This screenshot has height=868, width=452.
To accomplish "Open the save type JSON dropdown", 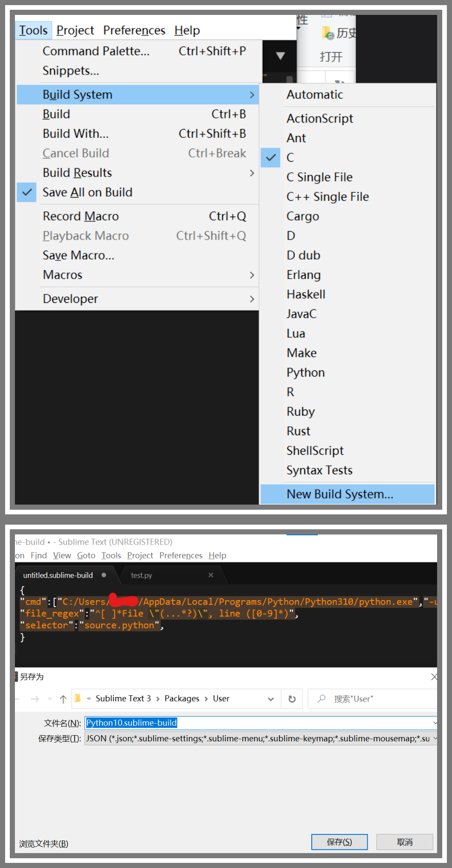I will (x=261, y=738).
